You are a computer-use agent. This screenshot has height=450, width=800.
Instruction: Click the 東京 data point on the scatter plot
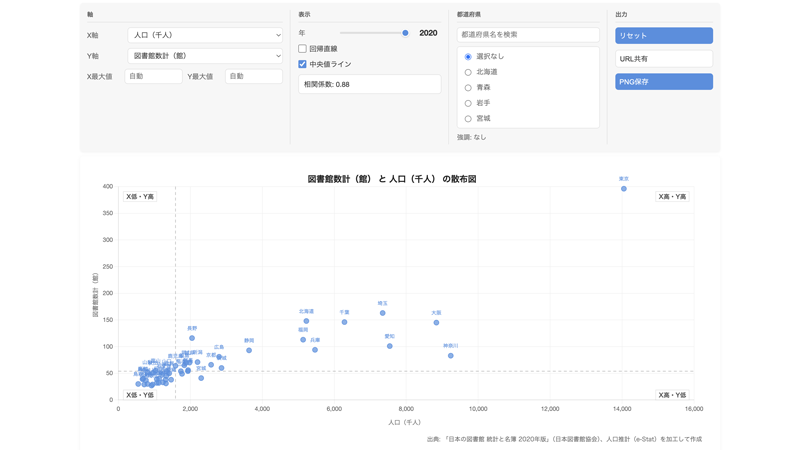(x=623, y=189)
